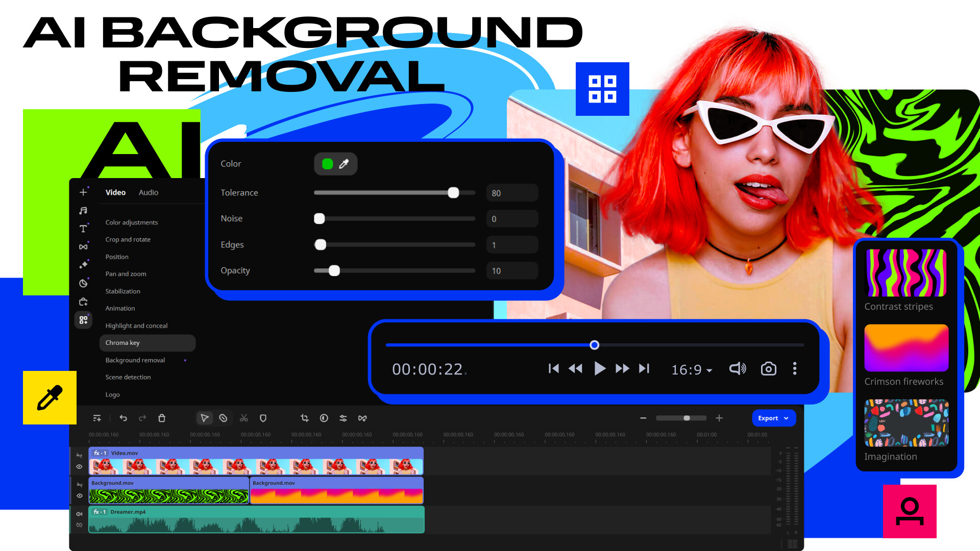The width and height of the screenshot is (980, 551).
Task: Expand the Export button dropdown arrow
Action: click(x=787, y=418)
